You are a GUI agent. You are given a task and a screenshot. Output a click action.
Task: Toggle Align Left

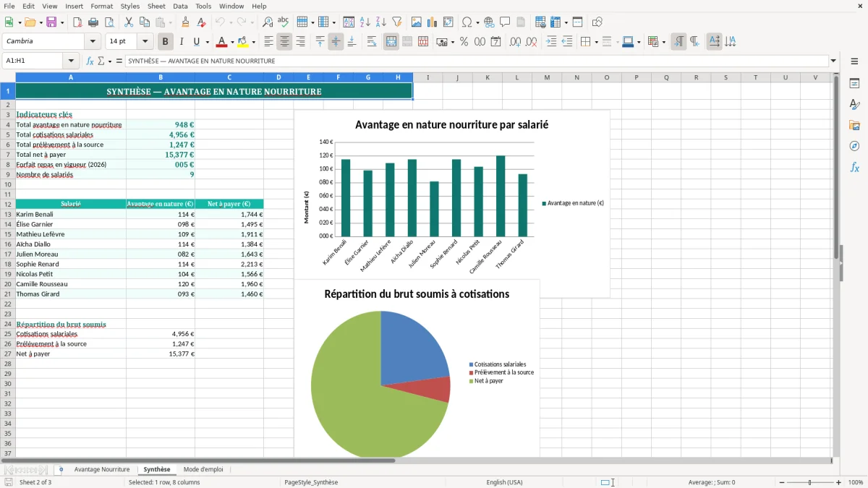point(269,42)
